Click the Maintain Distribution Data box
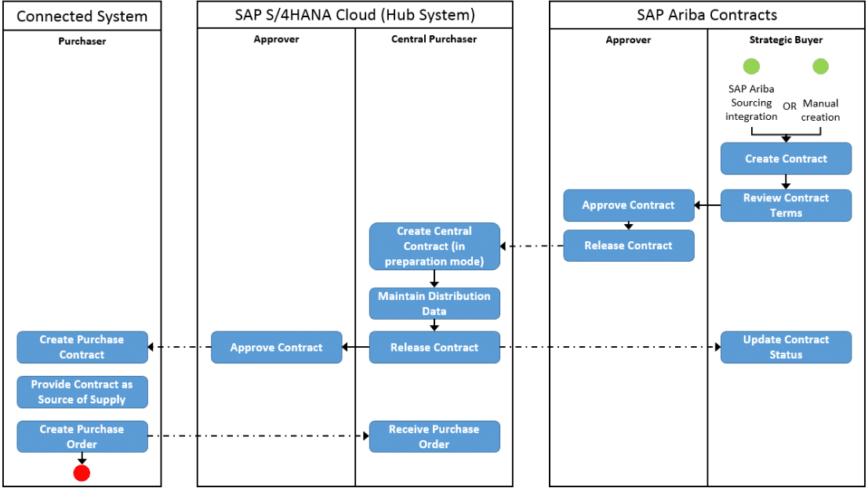 pyautogui.click(x=434, y=304)
